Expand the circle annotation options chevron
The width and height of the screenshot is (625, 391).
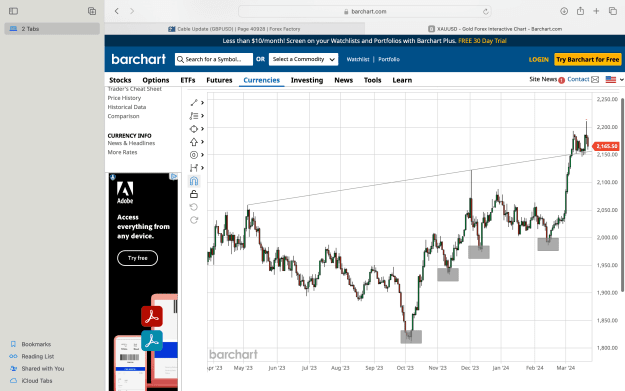click(x=202, y=155)
